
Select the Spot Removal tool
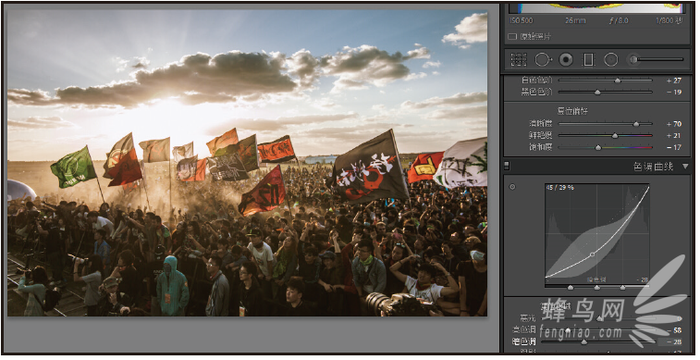[x=543, y=60]
